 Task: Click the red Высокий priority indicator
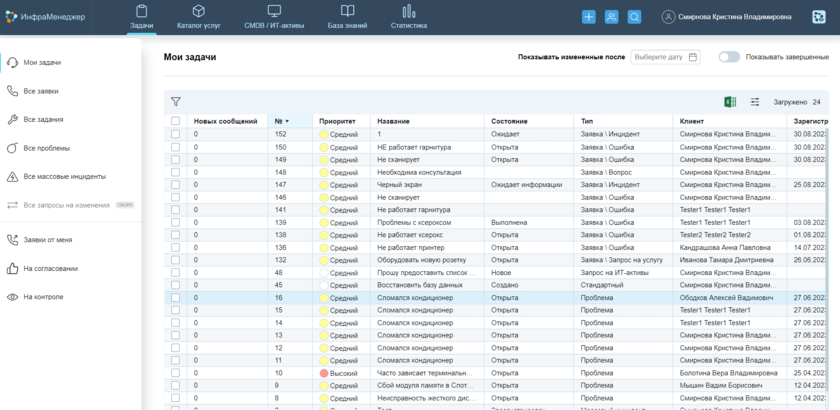tap(324, 372)
